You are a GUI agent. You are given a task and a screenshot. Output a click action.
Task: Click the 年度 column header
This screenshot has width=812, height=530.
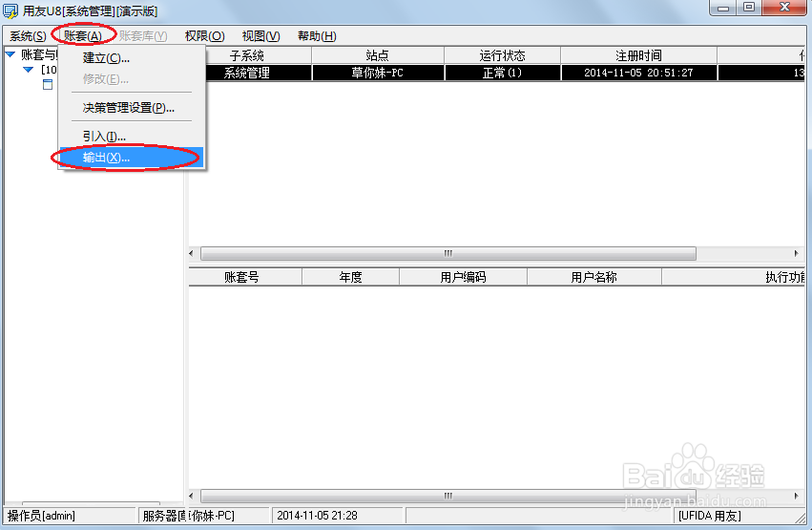click(350, 277)
